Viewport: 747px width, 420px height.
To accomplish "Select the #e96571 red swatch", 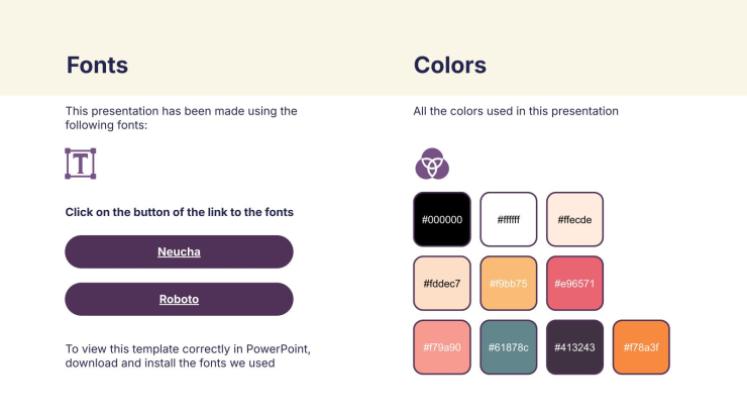I will pos(574,283).
